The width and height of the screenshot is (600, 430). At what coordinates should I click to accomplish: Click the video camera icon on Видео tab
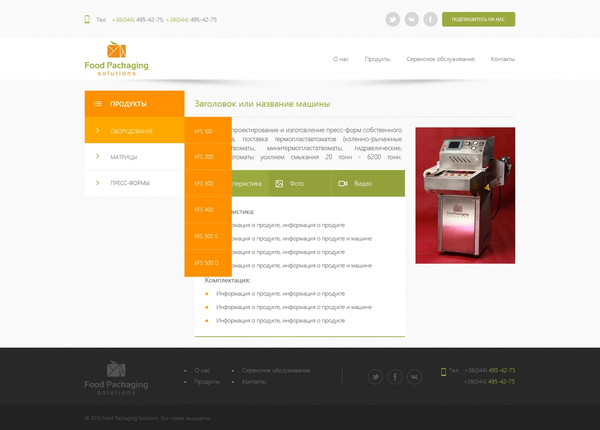click(343, 184)
